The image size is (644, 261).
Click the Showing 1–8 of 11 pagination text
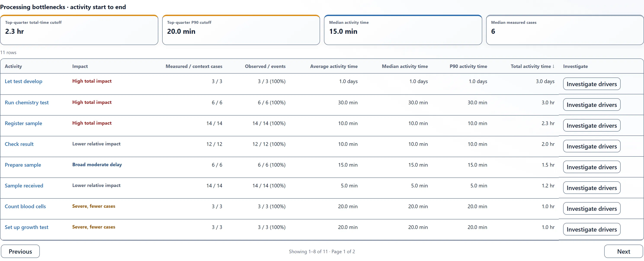pos(322,251)
